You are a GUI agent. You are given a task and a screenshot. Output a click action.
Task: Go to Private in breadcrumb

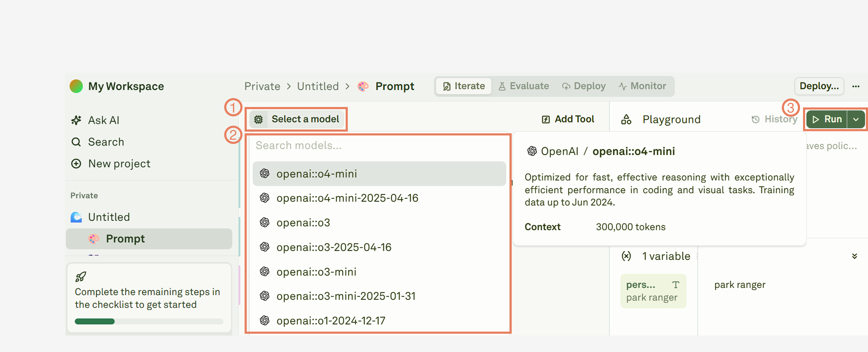click(262, 86)
